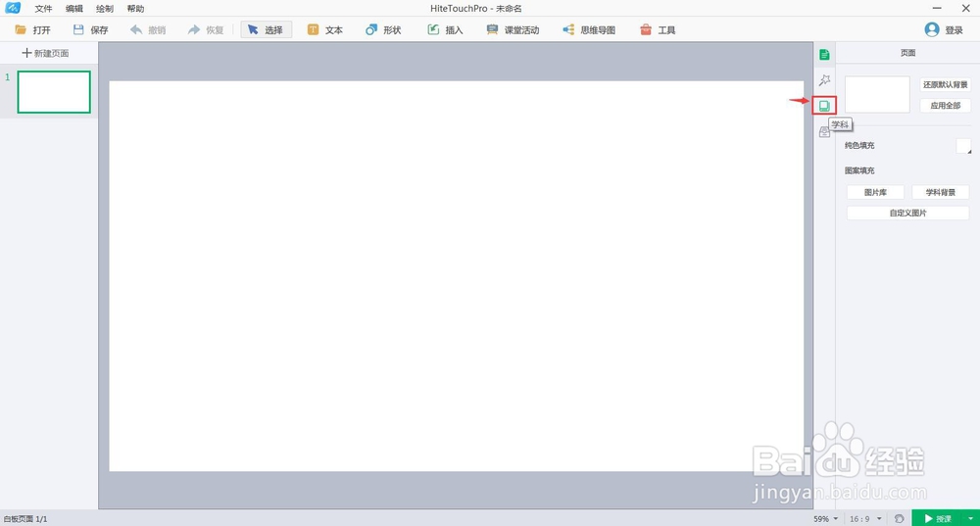
Task: Click 还原默认背景 button
Action: click(945, 84)
